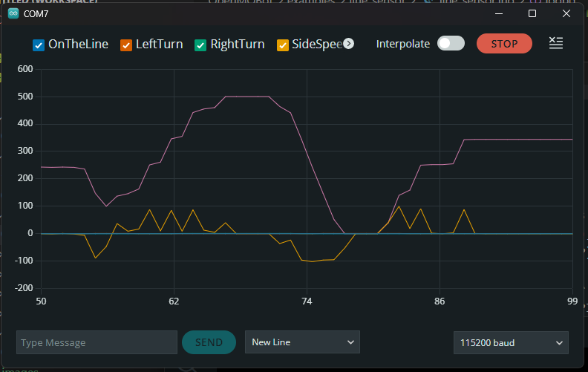Click the 99 x-axis label
Screen dimensions: 588x372
[x=572, y=301]
